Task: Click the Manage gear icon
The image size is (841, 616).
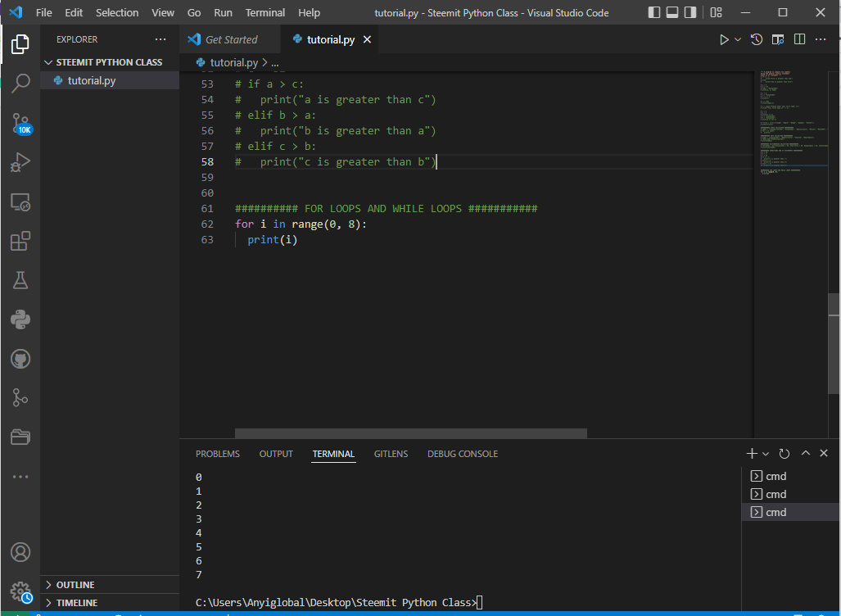Action: coord(20,591)
